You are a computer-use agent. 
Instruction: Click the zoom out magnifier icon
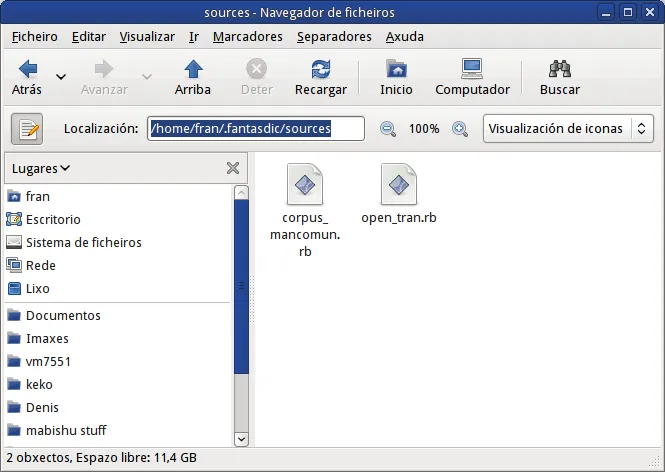388,129
